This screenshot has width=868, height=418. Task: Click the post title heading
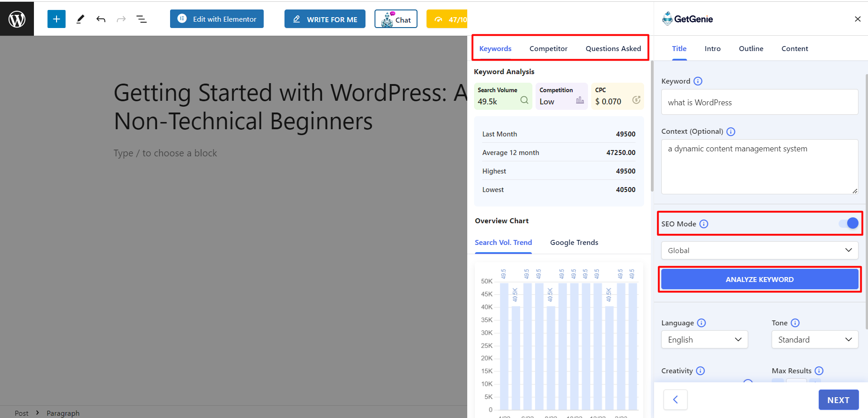point(290,107)
